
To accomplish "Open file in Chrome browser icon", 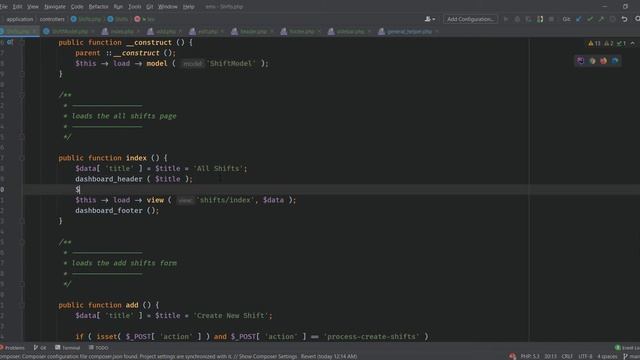I will pyautogui.click(x=592, y=61).
